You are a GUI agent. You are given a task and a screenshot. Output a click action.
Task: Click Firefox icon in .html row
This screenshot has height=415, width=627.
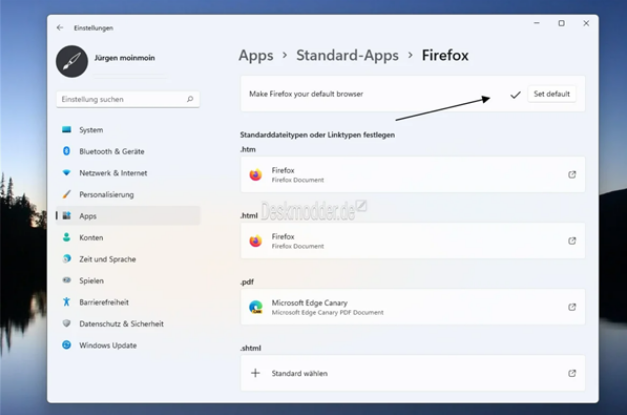pyautogui.click(x=256, y=241)
